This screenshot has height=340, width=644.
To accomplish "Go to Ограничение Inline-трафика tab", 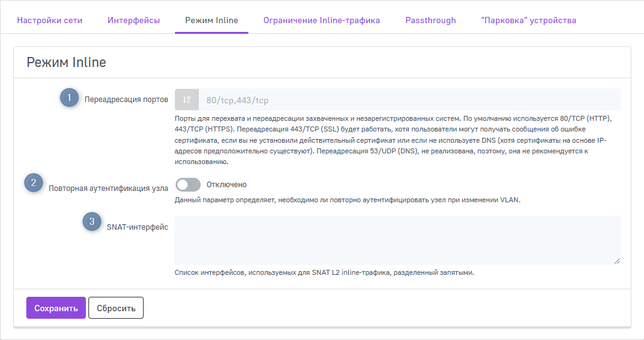I will 322,20.
